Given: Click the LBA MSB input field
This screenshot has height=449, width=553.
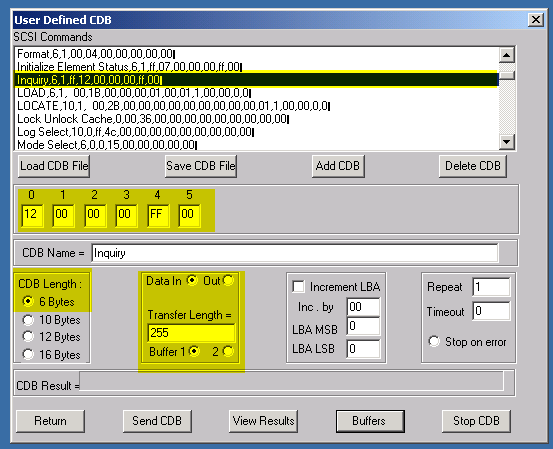Looking at the screenshot, I should coord(363,326).
